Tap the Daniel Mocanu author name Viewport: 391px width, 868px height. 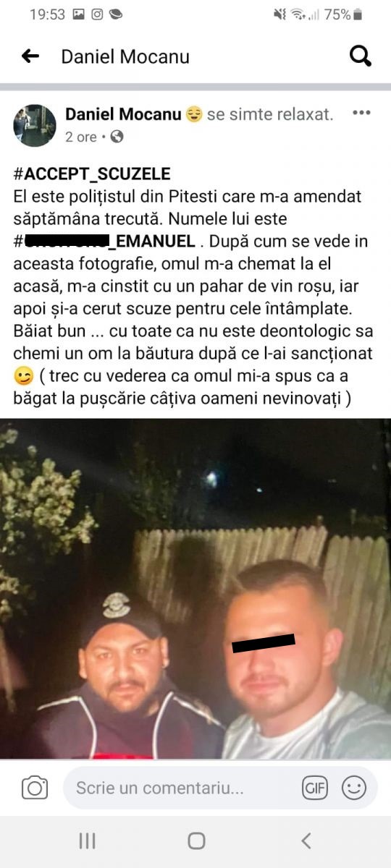pyautogui.click(x=122, y=114)
